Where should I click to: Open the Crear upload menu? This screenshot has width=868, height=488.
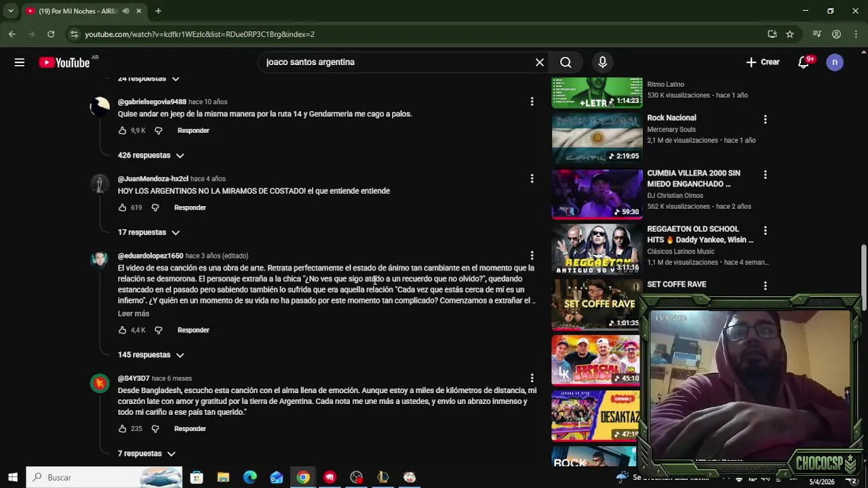pos(763,62)
